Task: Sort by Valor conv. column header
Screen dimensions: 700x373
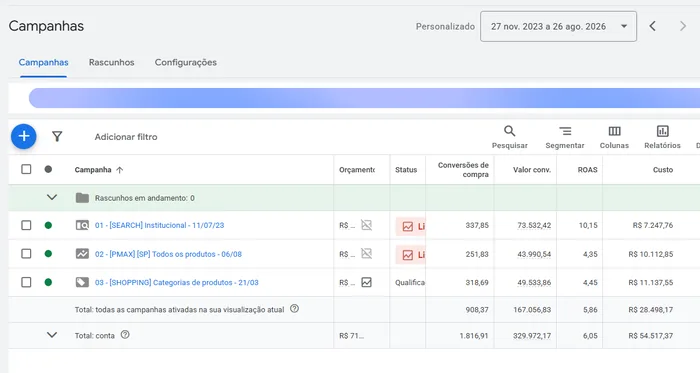Action: [x=532, y=170]
